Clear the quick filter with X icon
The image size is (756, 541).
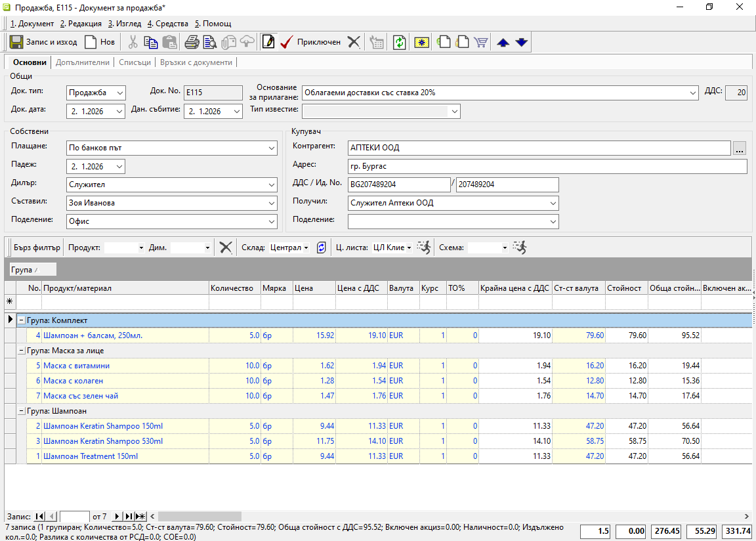[226, 248]
